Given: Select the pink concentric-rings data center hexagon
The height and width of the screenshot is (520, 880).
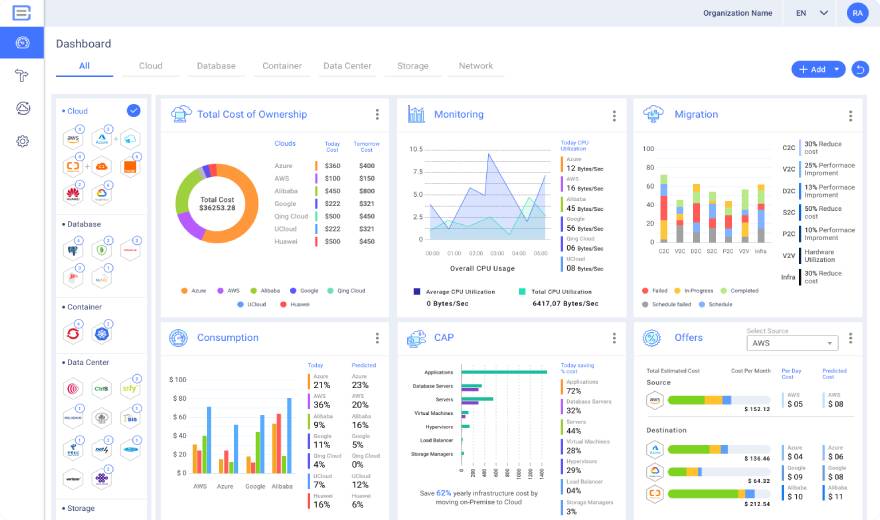Looking at the screenshot, I should pos(73,389).
